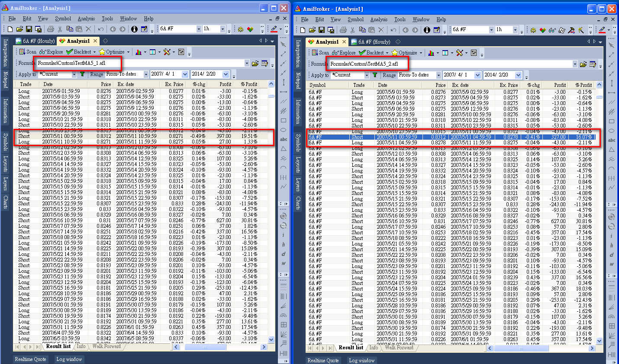Open end date 2014/2/20 picker in right window

coord(519,75)
